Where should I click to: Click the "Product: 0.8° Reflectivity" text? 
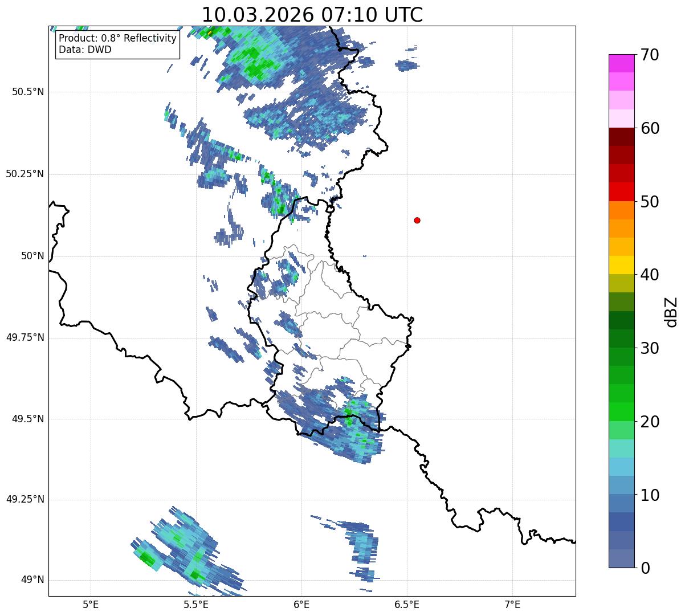pyautogui.click(x=118, y=38)
